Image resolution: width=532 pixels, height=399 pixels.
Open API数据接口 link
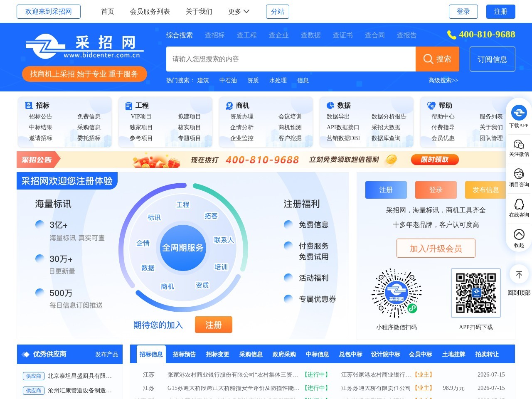[343, 128]
